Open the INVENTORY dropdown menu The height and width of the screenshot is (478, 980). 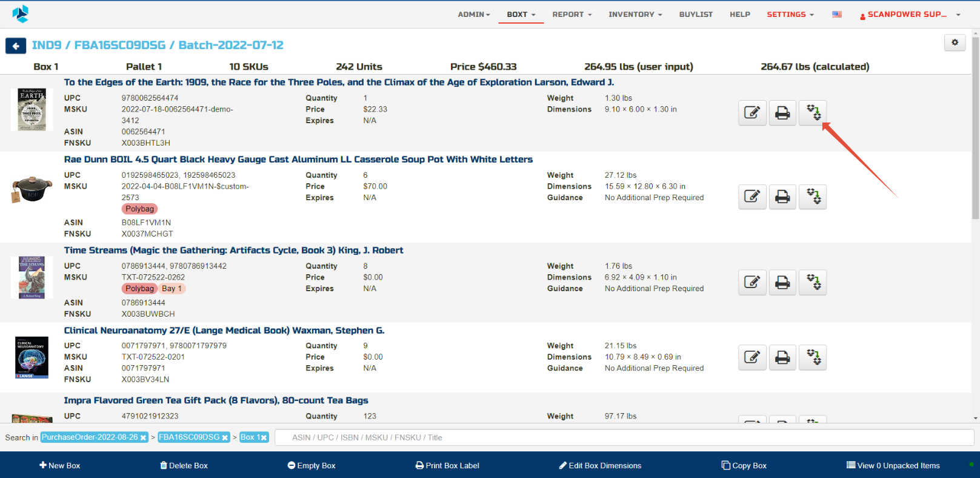(635, 15)
